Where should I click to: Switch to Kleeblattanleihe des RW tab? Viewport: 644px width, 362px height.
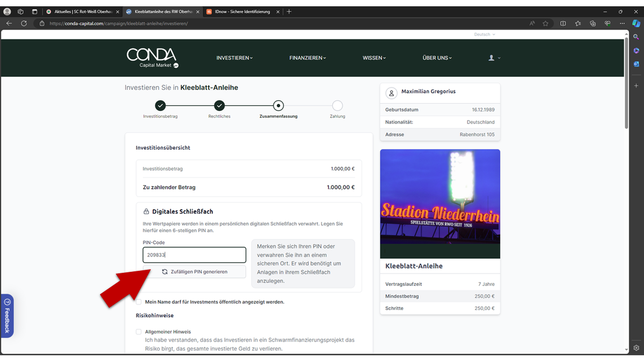coord(163,11)
